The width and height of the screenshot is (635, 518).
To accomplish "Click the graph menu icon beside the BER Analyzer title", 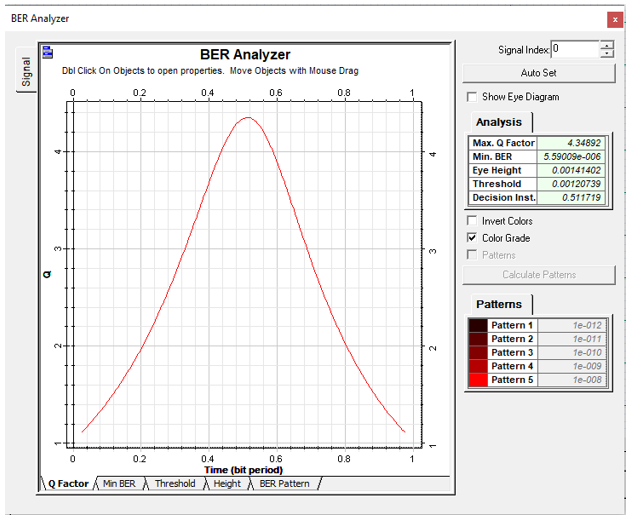I will click(x=48, y=52).
